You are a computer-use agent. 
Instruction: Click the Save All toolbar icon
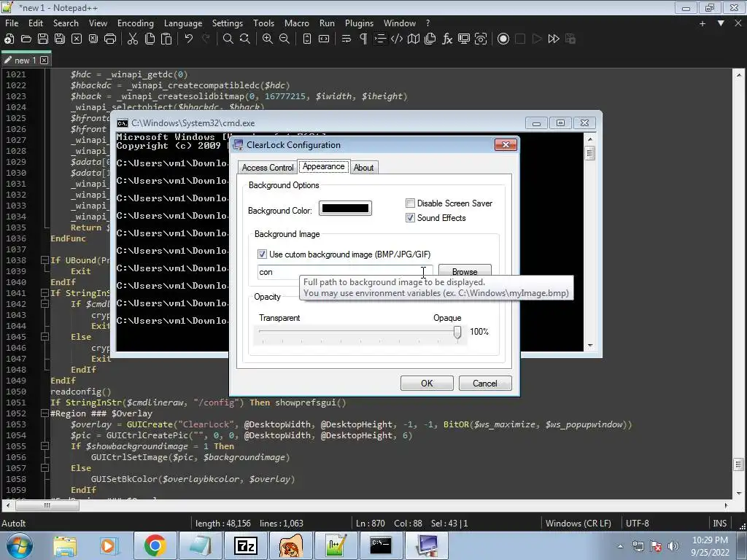[x=60, y=39]
